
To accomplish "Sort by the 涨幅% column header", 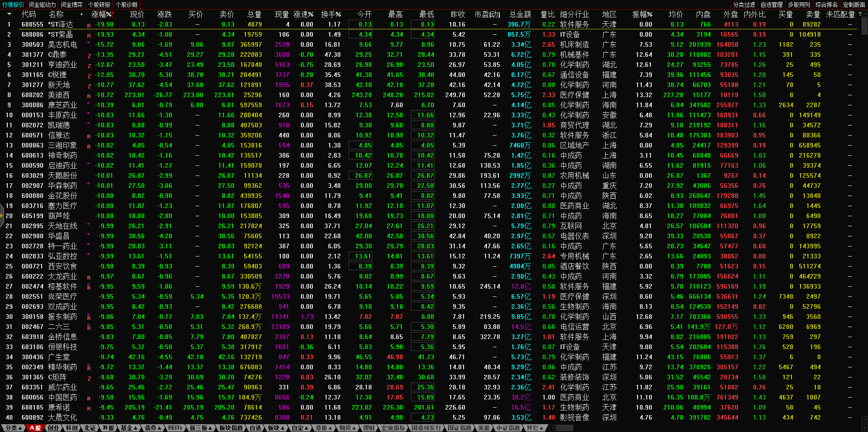I will [101, 14].
